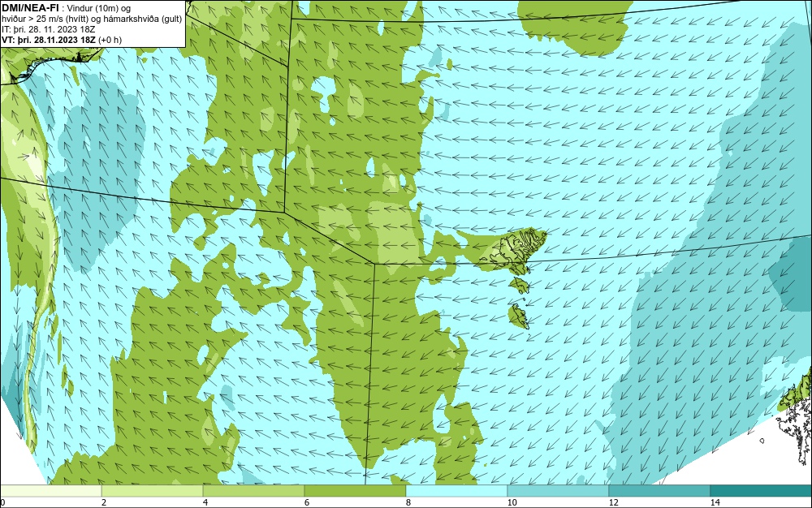Click the darkest teal legend segment above 14

tap(762, 491)
